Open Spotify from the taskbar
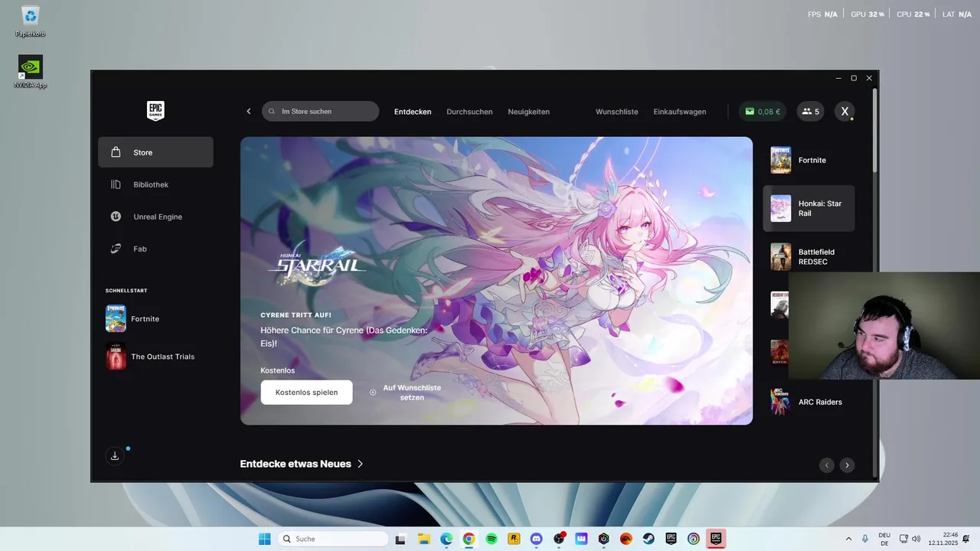 pos(492,539)
